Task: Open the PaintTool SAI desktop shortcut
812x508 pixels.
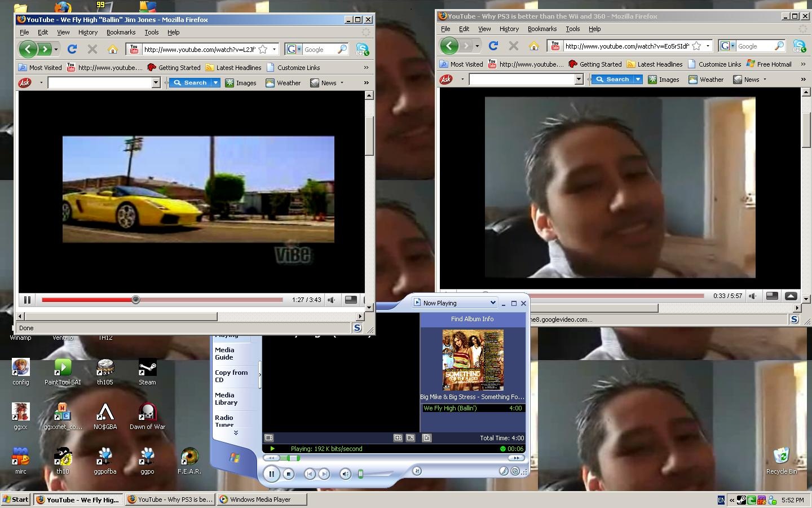Action: click(63, 372)
